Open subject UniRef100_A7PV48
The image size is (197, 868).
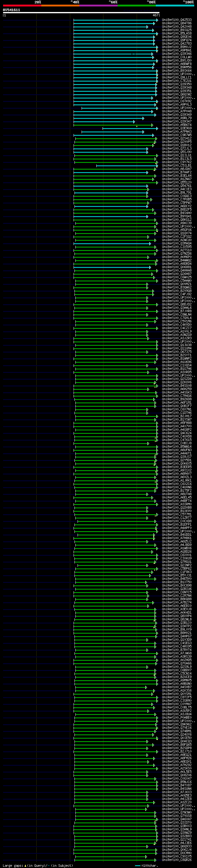pyautogui.click(x=176, y=111)
